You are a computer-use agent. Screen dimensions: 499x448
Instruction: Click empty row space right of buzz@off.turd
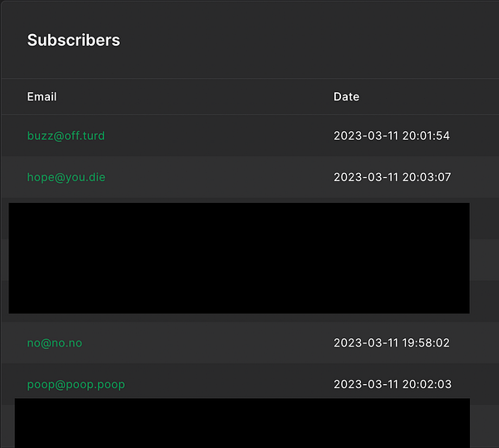[216, 135]
